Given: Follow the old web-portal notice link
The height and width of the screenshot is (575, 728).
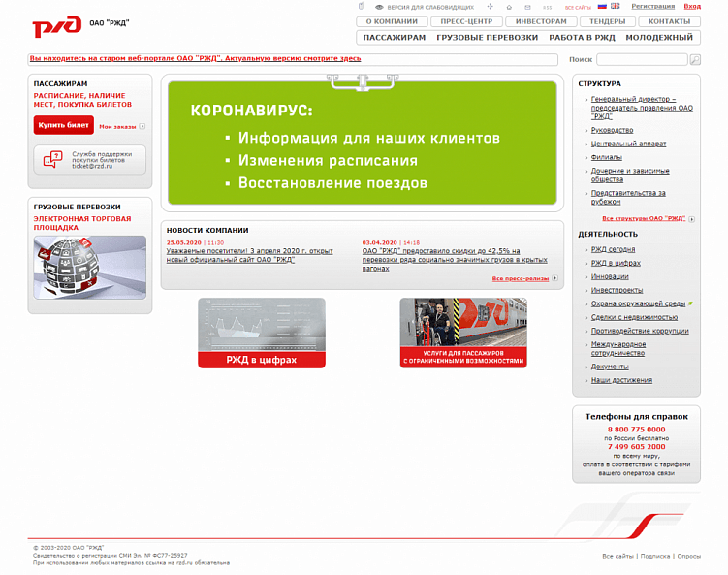Looking at the screenshot, I should point(195,58).
